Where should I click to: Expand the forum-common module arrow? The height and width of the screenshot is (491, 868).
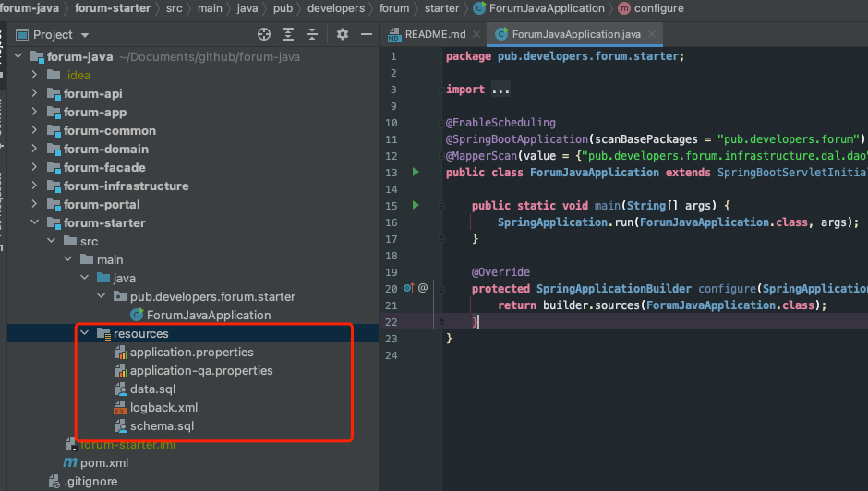click(x=34, y=130)
